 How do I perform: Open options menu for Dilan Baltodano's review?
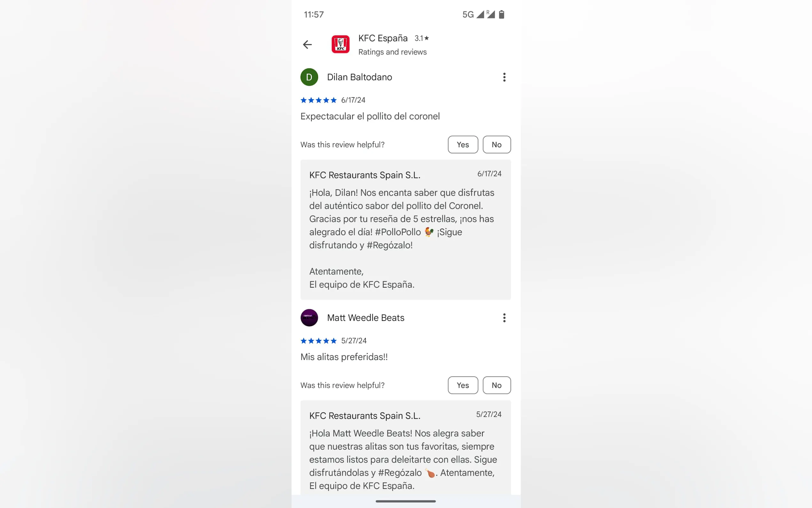[x=504, y=77]
